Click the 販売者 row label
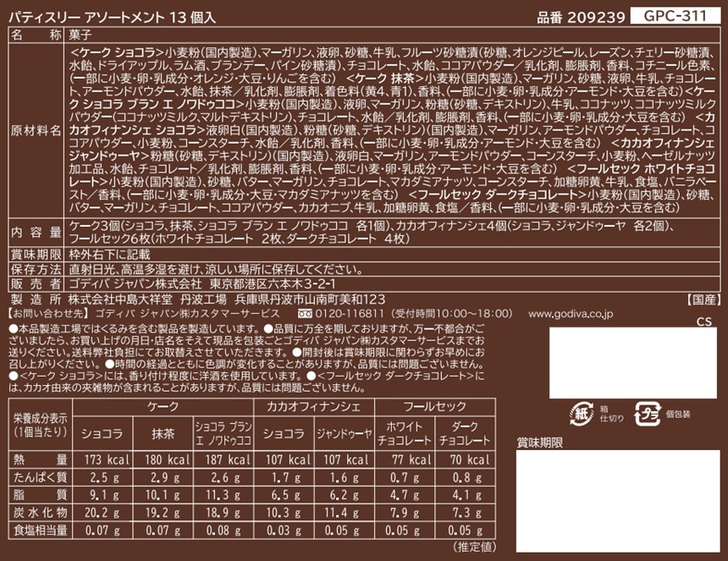 (35, 283)
